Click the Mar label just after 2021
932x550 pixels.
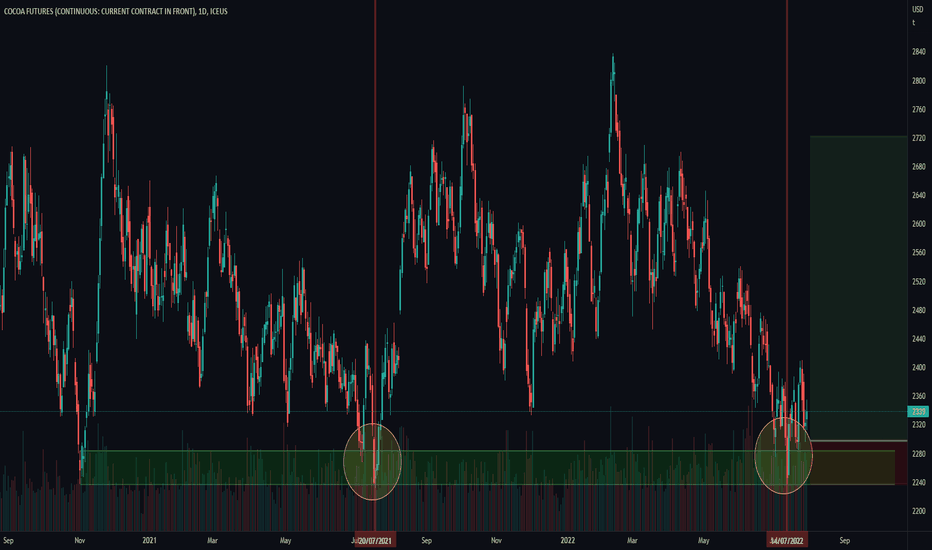coord(212,540)
